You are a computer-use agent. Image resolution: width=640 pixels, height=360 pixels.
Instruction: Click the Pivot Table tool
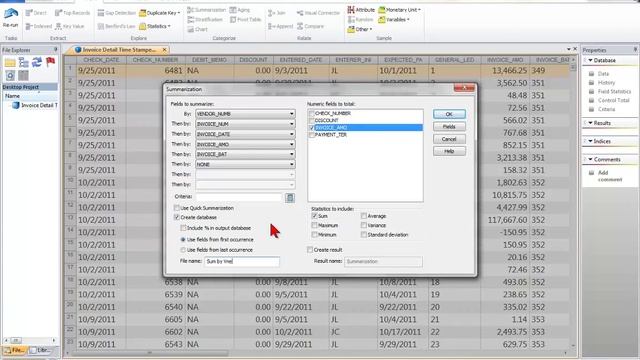(x=245, y=19)
